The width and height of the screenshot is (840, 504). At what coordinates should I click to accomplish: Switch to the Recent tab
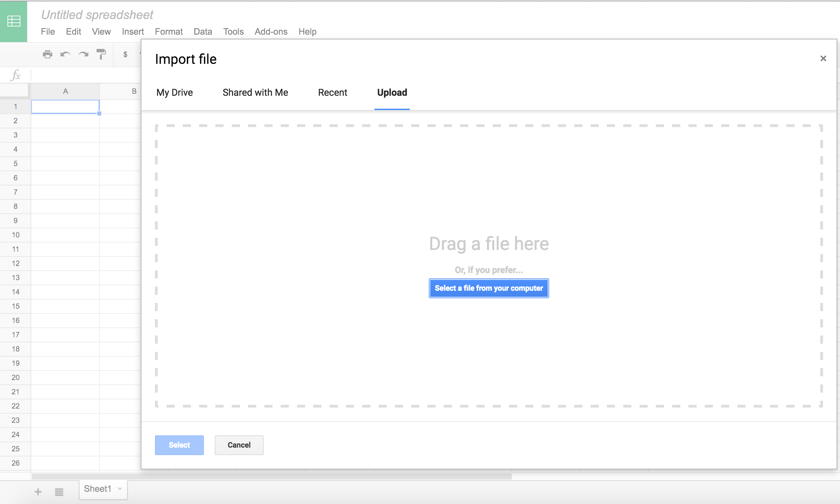(x=333, y=92)
